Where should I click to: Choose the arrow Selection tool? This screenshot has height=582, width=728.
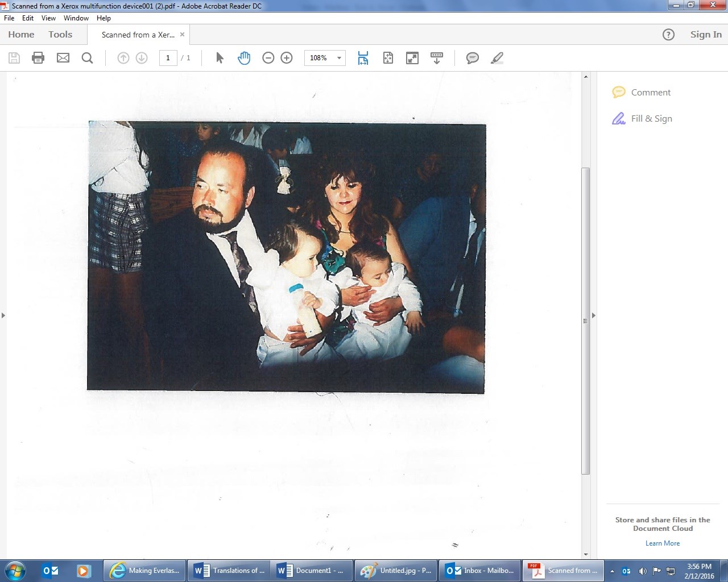[x=220, y=58]
